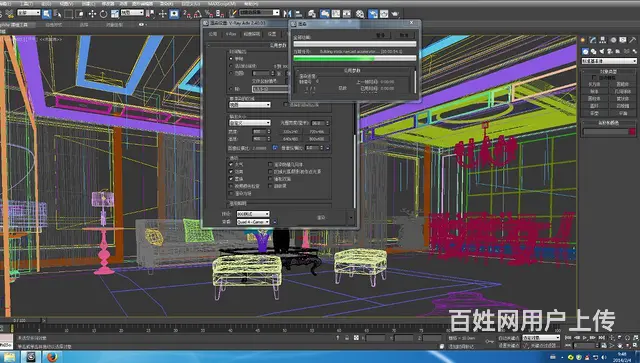Open the MAXScript(M) menu
Viewport: 640px width, 363px height.
222,4
